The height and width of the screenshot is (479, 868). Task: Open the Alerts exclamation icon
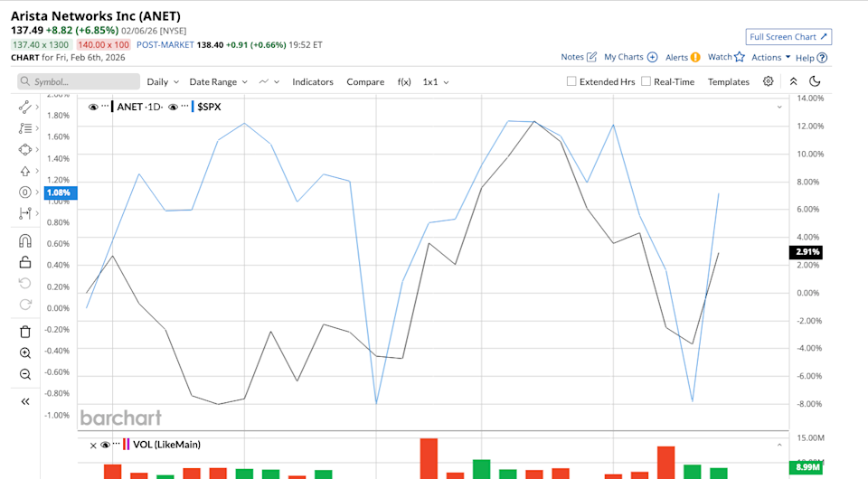[695, 57]
